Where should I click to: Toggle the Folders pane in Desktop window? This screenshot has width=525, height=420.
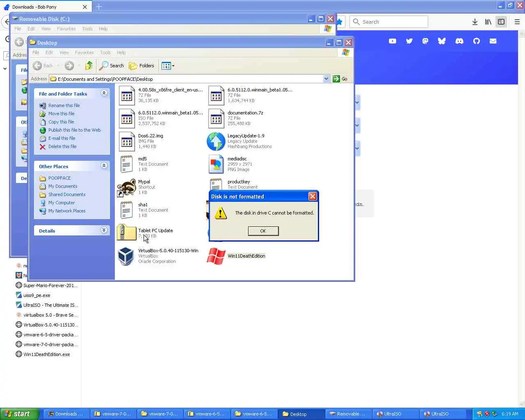pyautogui.click(x=142, y=66)
